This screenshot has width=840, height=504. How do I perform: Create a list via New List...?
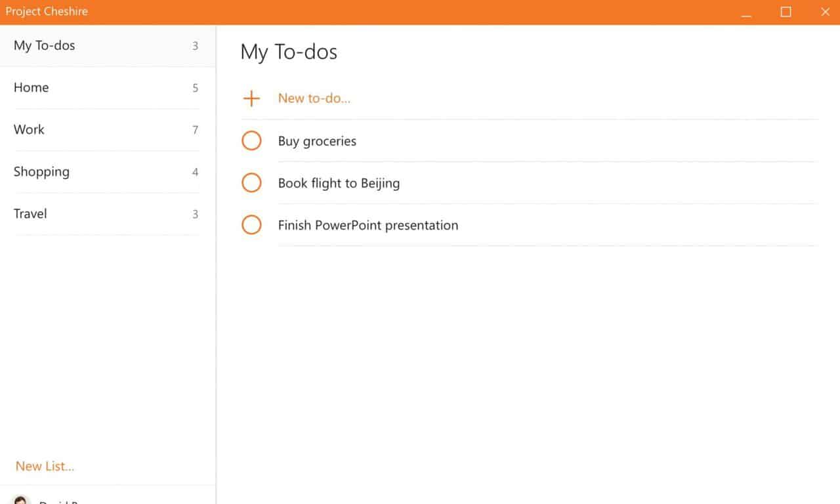tap(45, 466)
